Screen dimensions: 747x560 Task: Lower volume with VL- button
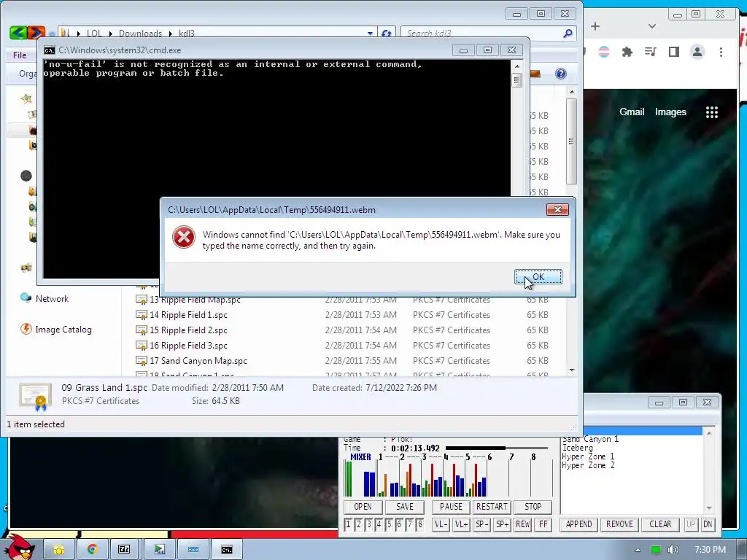click(x=441, y=524)
